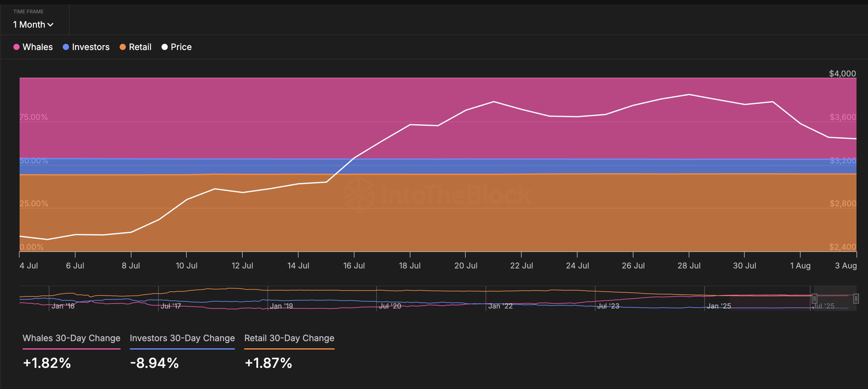Viewport: 868px width, 389px height.
Task: Click the pink Whales legend dot
Action: point(16,47)
